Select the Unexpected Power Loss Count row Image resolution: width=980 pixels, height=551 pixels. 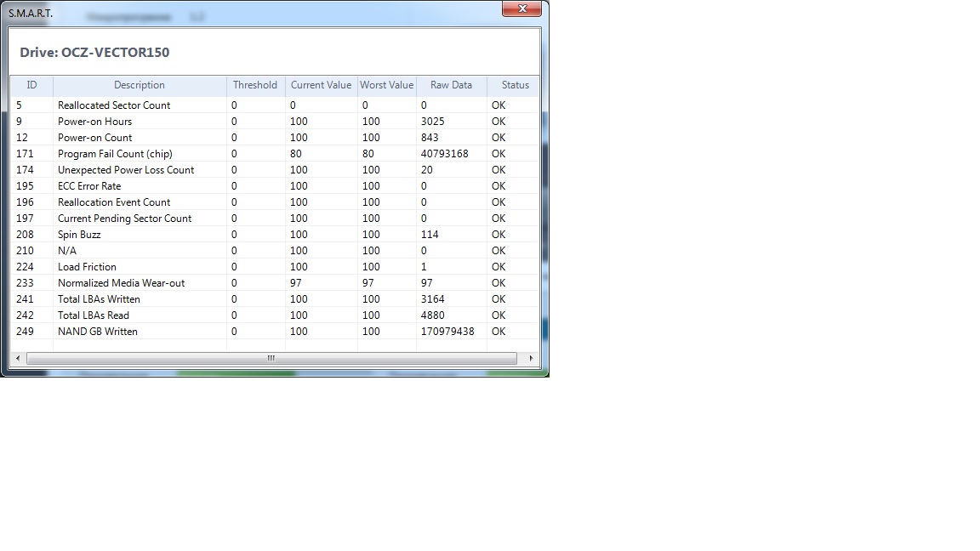tap(275, 170)
